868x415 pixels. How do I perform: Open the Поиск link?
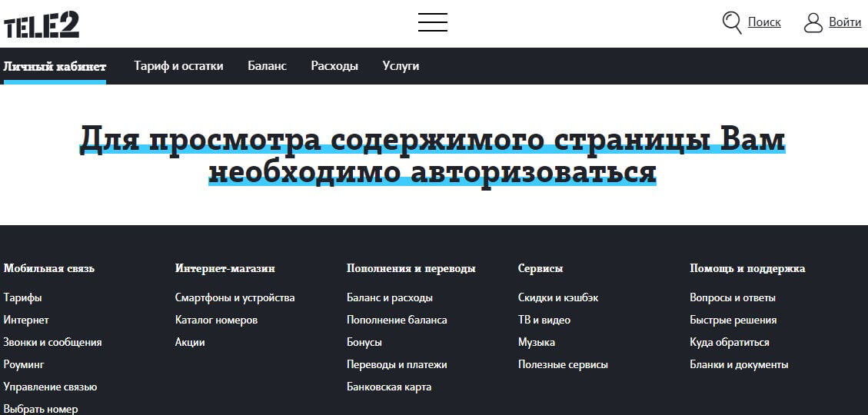click(764, 22)
